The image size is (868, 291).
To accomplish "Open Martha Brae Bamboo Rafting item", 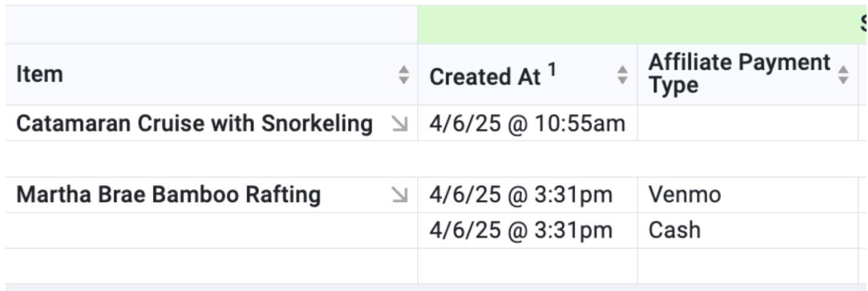I will (x=168, y=195).
